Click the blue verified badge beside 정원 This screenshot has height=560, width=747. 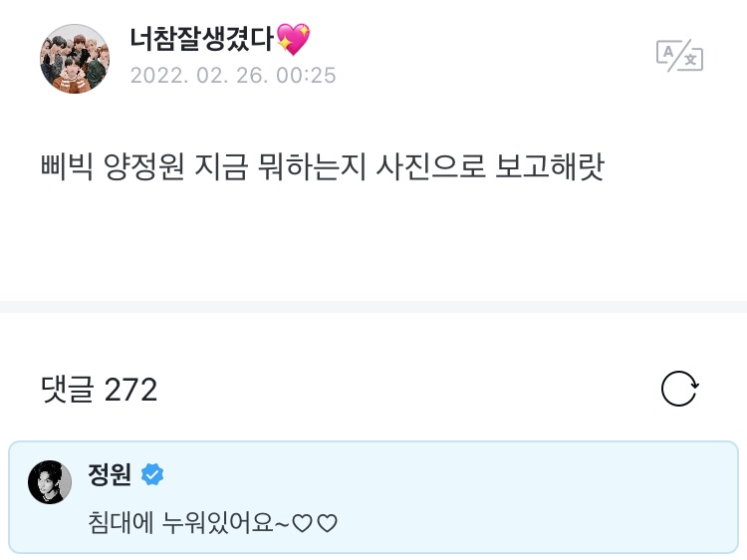pos(152,475)
